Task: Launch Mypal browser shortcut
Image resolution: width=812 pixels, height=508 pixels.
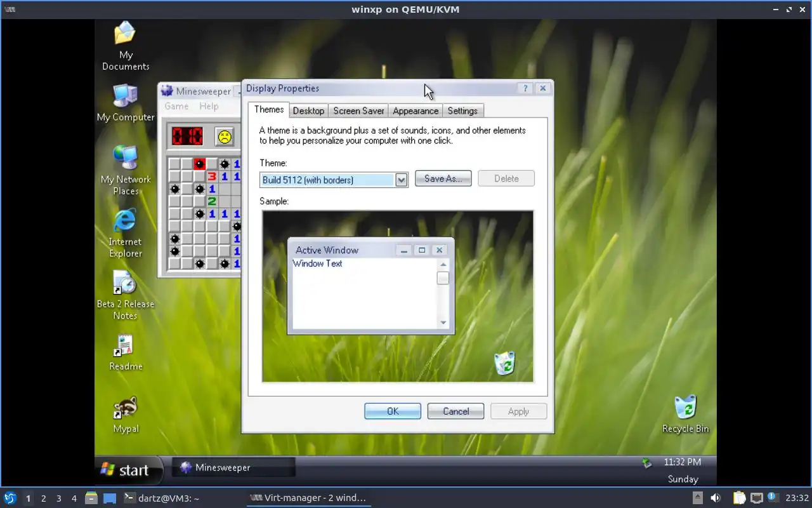Action: coord(125,415)
